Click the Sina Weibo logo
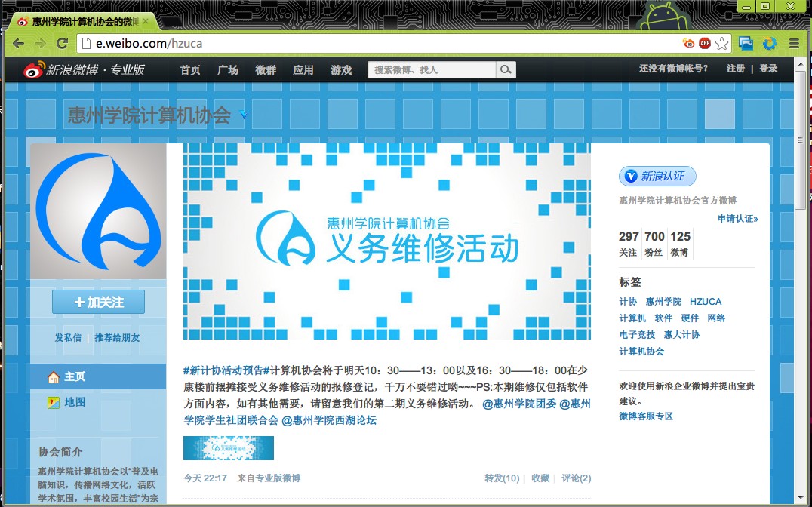The width and height of the screenshot is (812, 507). click(84, 70)
